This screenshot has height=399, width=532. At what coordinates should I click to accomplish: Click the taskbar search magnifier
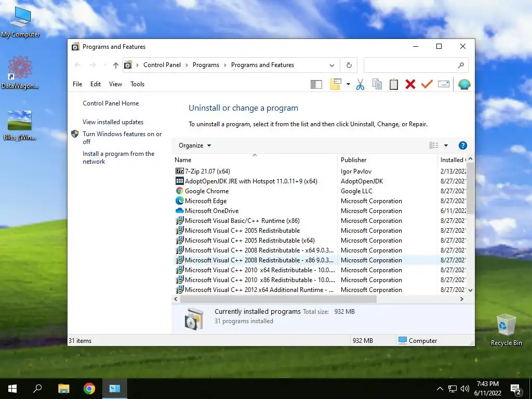[37, 389]
